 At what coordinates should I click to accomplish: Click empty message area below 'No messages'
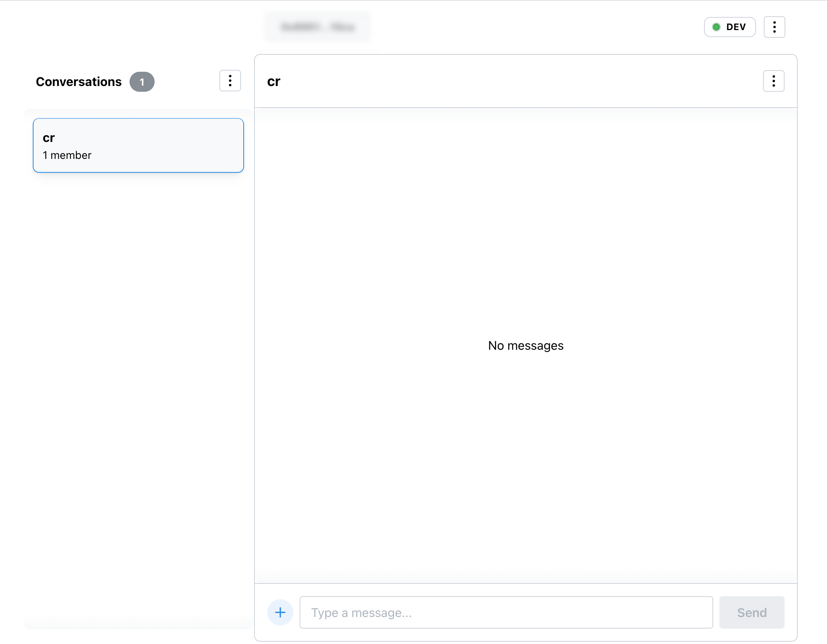point(526,463)
